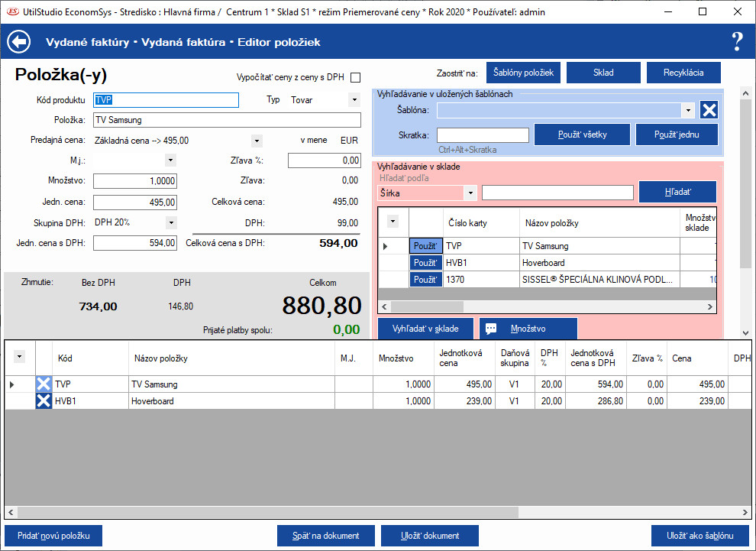Delete the TVP row using X icon
The width and height of the screenshot is (756, 551).
(44, 384)
